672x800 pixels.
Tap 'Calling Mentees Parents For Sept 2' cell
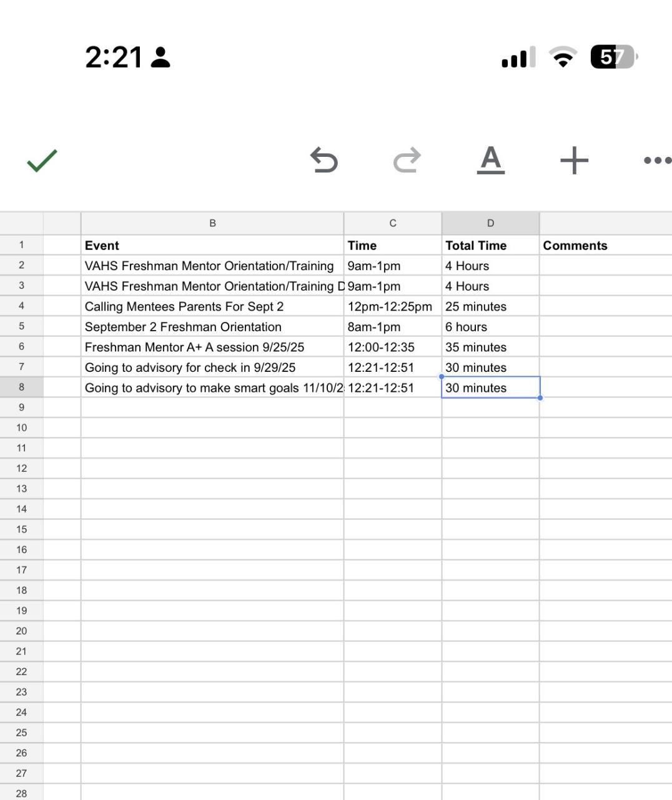point(212,307)
